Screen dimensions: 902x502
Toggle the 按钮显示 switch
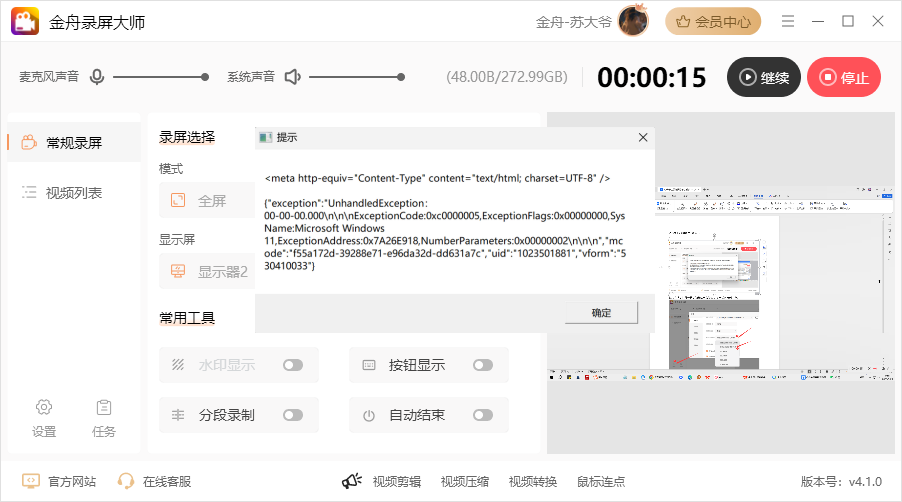pyautogui.click(x=483, y=365)
